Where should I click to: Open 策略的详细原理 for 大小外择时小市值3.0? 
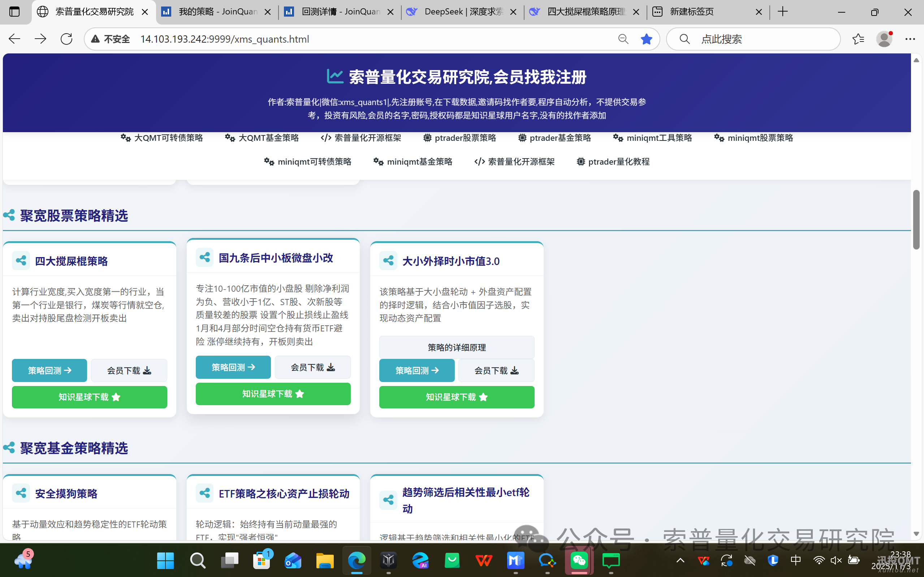point(457,347)
